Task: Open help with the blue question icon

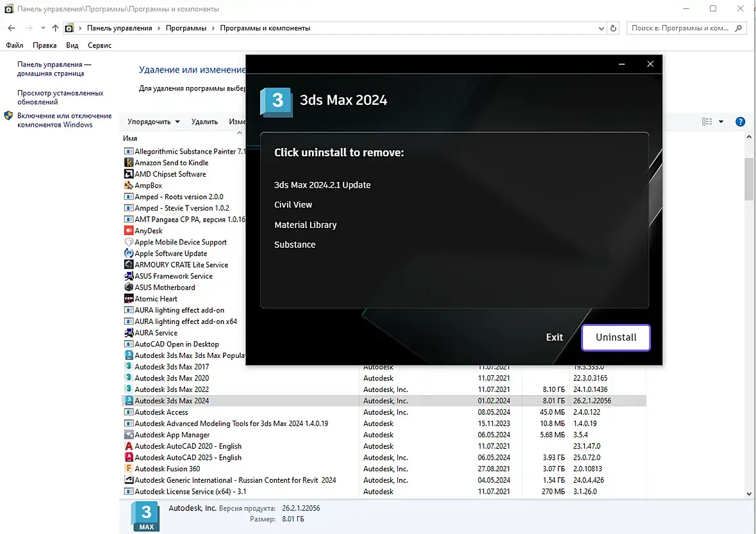Action: [740, 122]
